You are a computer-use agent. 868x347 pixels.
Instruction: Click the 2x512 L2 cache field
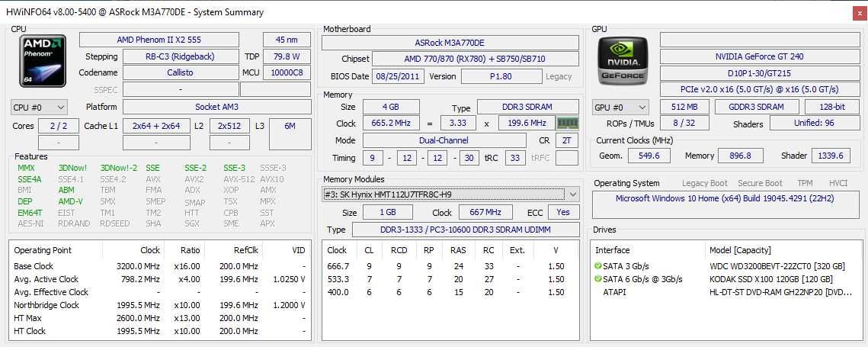[x=229, y=126]
